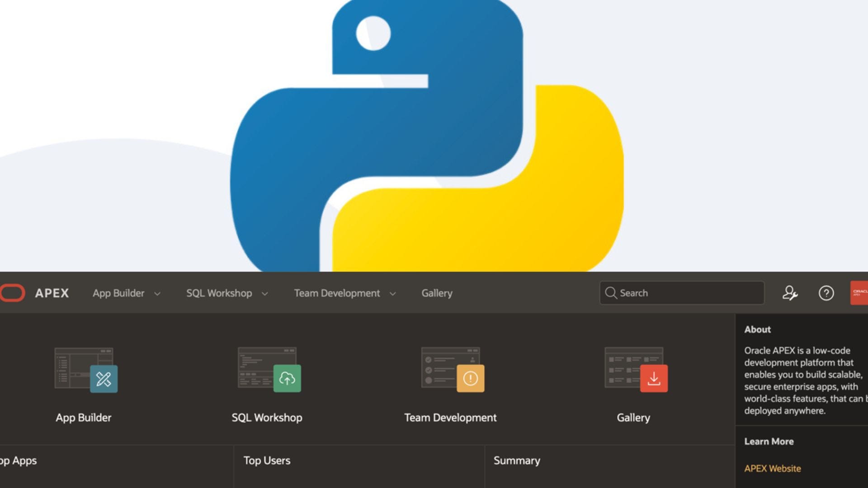Click the Python logo image
This screenshot has height=488, width=868.
(427, 136)
